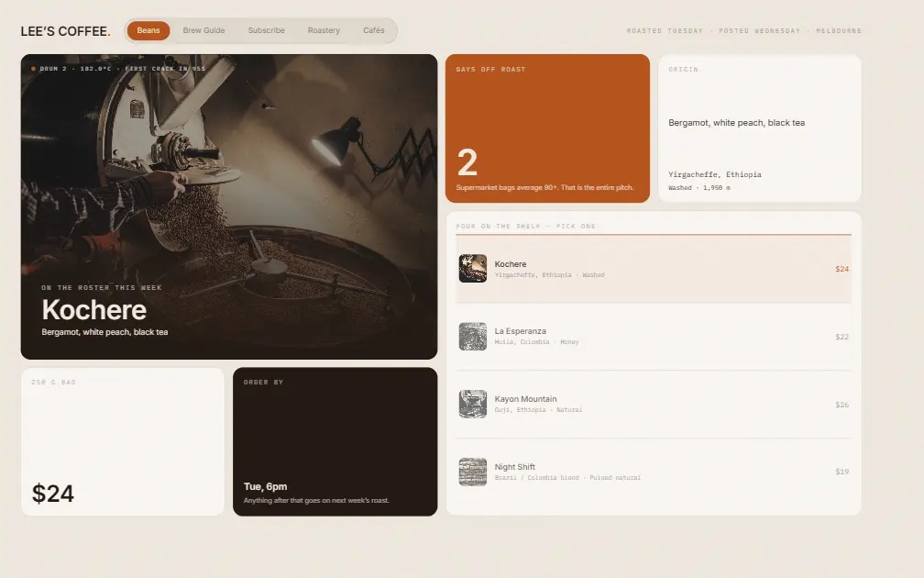Click the Night Shift thumbnail image
Image resolution: width=924 pixels, height=578 pixels.
473,472
